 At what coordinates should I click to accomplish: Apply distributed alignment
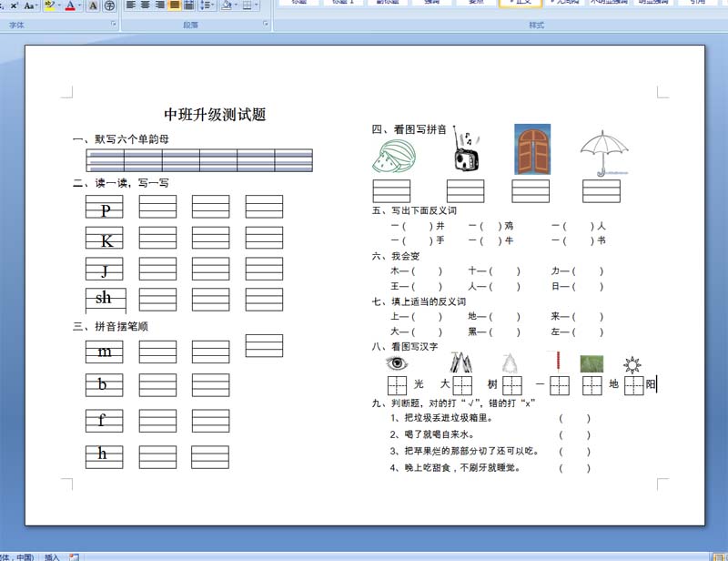188,5
